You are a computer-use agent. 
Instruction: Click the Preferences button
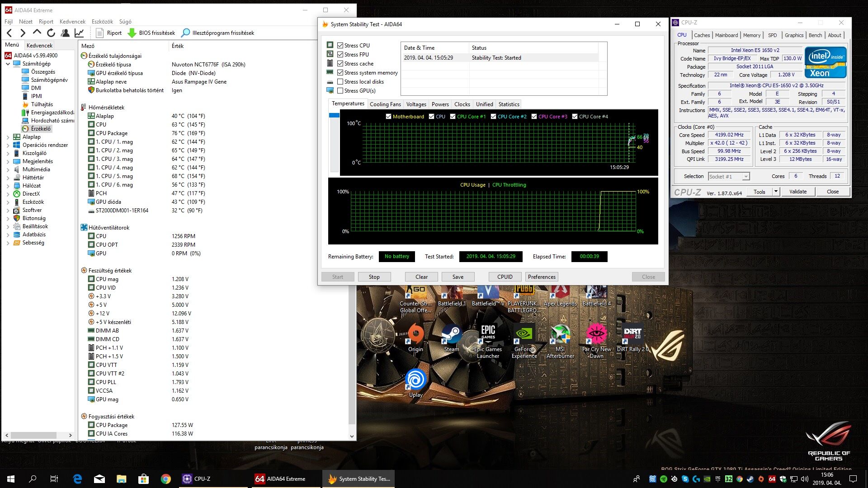click(542, 277)
